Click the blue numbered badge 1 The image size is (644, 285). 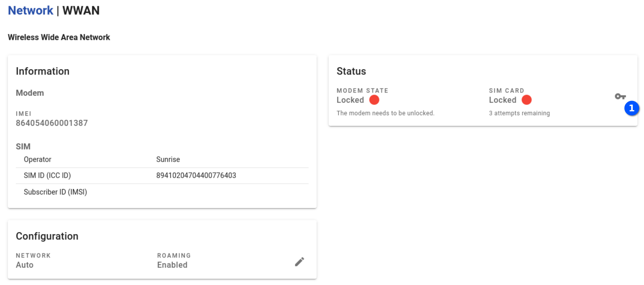pos(632,108)
